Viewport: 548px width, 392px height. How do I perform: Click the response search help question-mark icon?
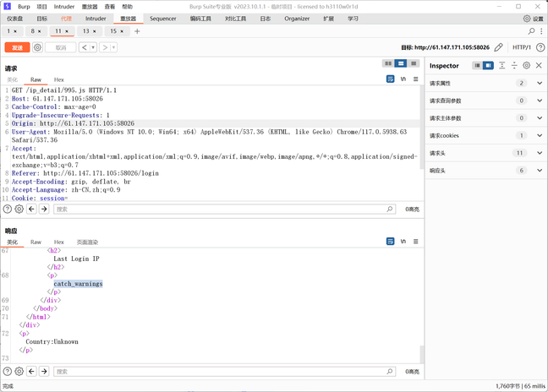click(8, 371)
